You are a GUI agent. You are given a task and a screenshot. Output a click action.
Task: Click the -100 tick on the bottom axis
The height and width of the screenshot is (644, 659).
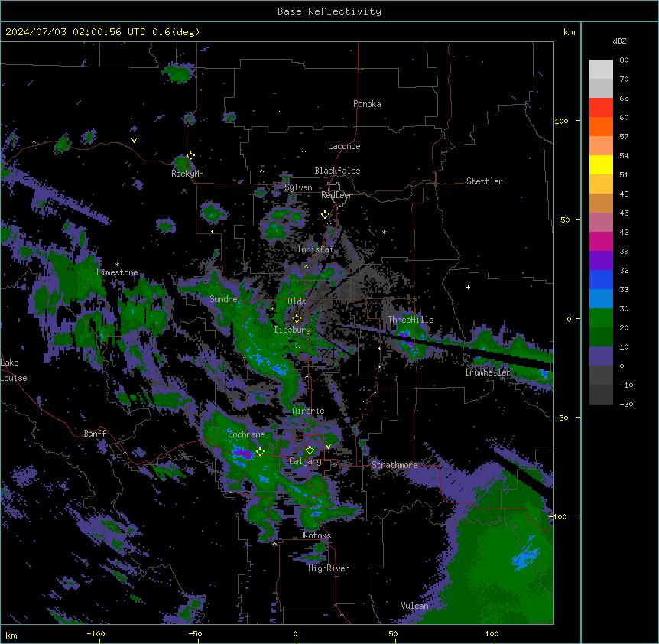click(96, 633)
